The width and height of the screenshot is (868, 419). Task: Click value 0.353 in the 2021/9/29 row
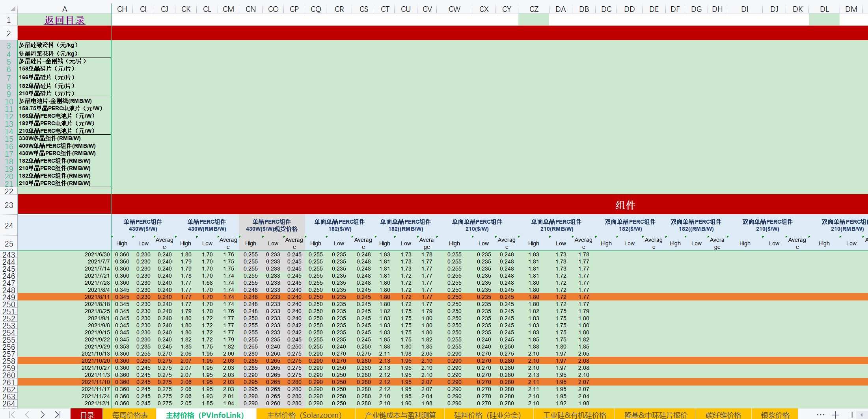122,347
